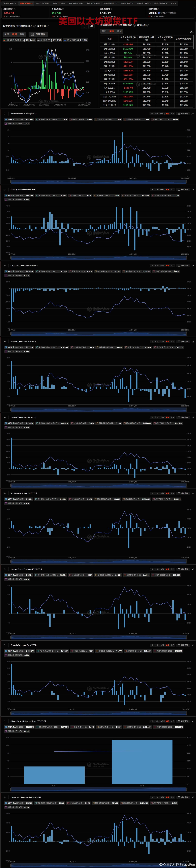This screenshot has width=196, height=868.
Task: Select 全部 range on the ETHE chart
Action: click(x=162, y=265)
